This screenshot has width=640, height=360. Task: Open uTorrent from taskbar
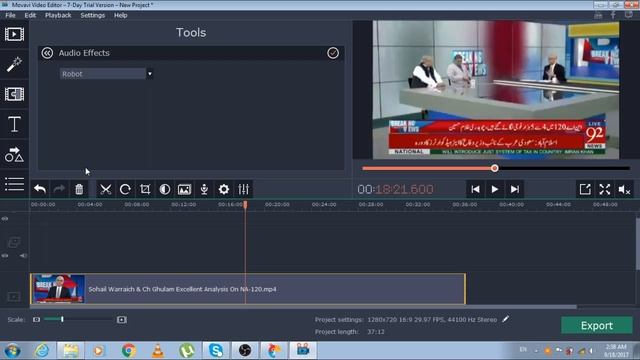187,351
